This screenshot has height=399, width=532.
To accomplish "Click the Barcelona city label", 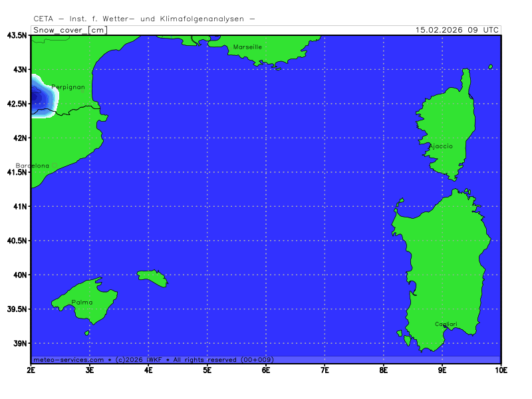I will (x=32, y=166).
